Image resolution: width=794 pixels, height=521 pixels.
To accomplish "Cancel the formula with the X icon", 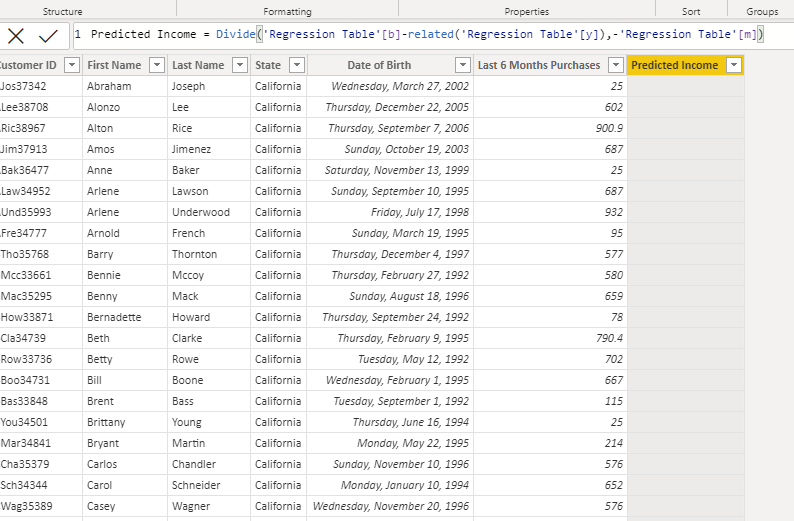I will (x=16, y=36).
